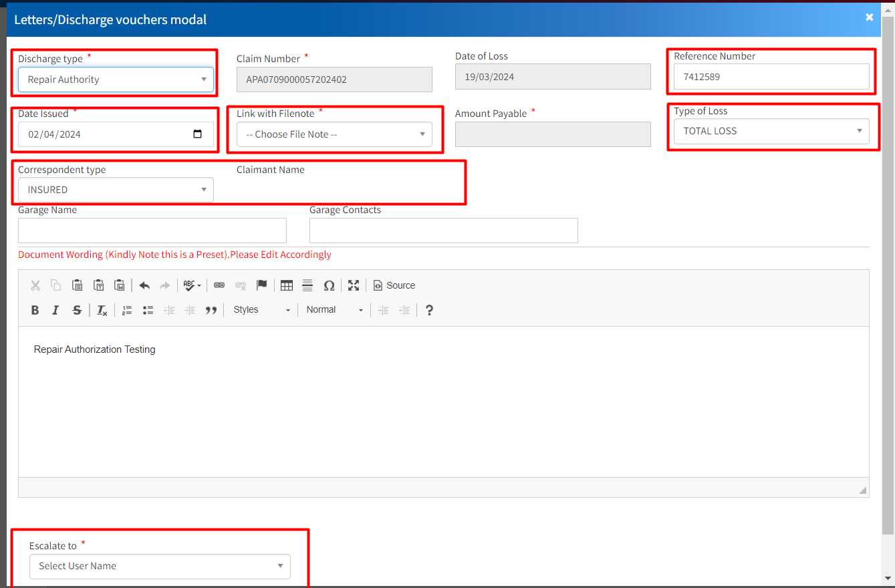The height and width of the screenshot is (588, 895).
Task: Insert an anchor with the flag icon
Action: click(262, 286)
